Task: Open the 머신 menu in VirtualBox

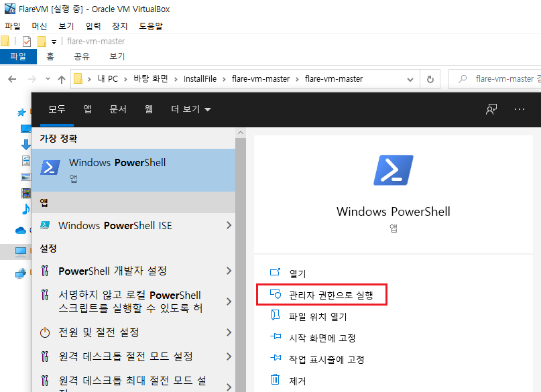Action: pyautogui.click(x=40, y=26)
